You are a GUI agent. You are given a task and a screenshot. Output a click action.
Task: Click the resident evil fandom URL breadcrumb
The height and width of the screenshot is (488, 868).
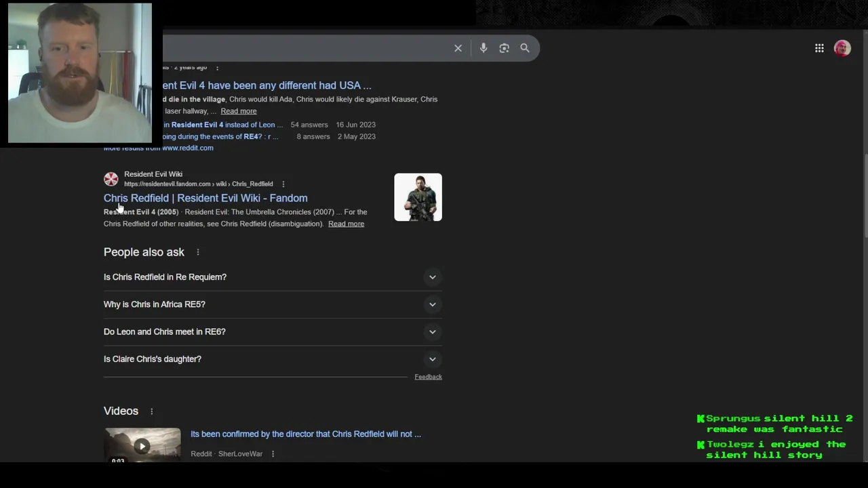tap(199, 184)
